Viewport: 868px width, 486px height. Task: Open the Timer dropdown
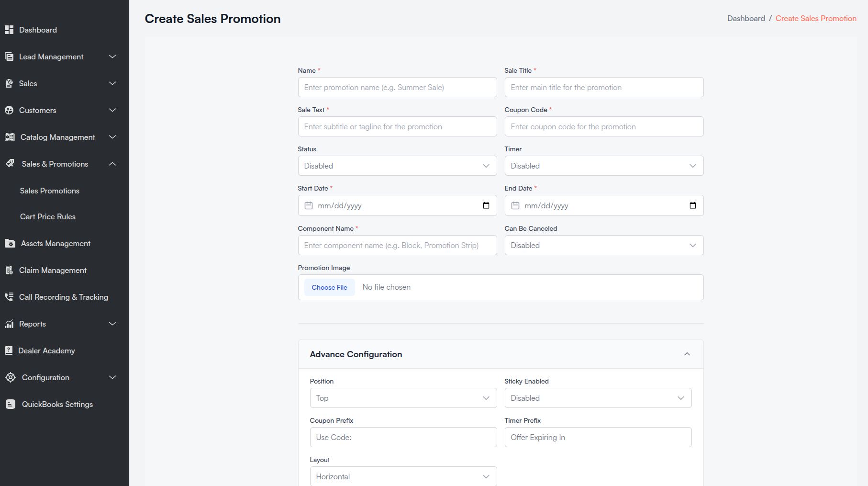pyautogui.click(x=604, y=166)
